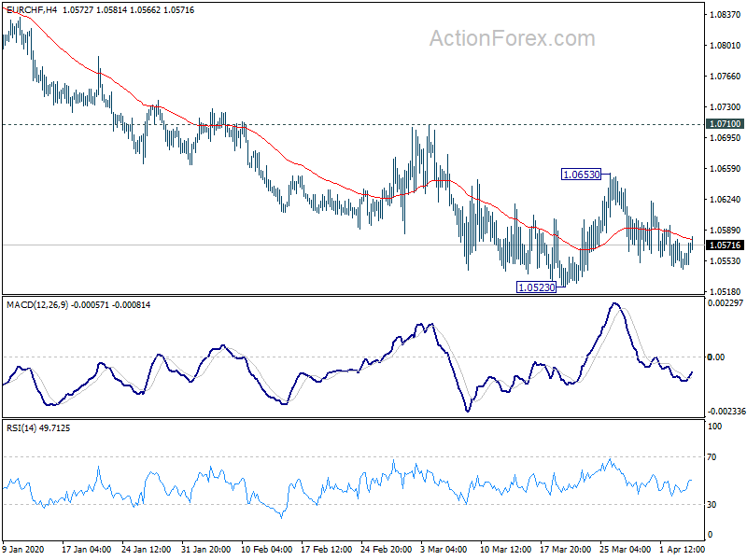Click the 1.07300 price axis value
747x560 pixels.
tap(726, 107)
